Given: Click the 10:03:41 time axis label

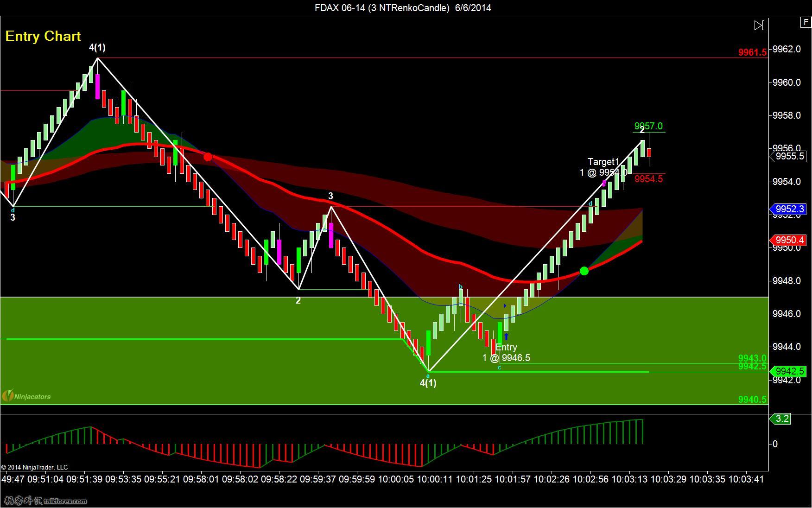Looking at the screenshot, I should tap(746, 479).
